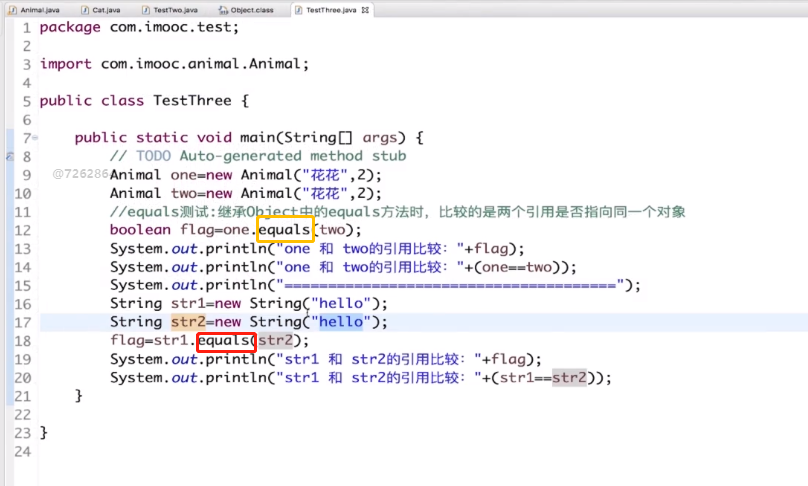The width and height of the screenshot is (808, 486).
Task: Click the package keyword on line 1
Action: [x=70, y=27]
